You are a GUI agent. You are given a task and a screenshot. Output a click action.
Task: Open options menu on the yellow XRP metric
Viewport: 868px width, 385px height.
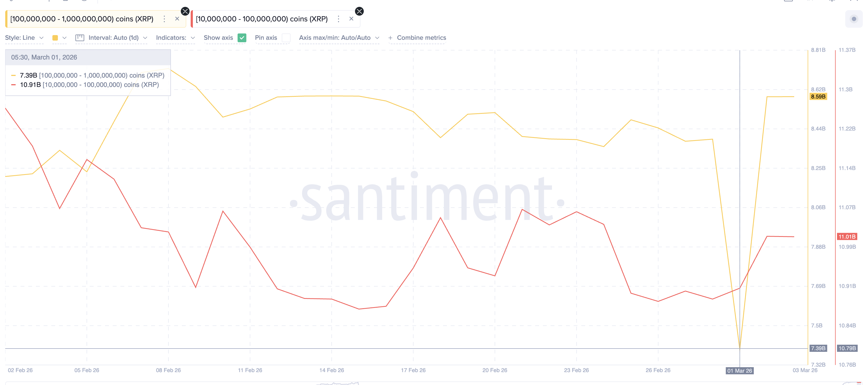click(x=164, y=19)
